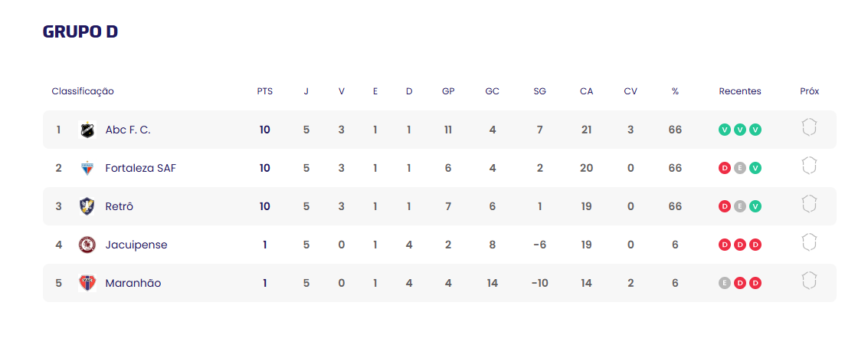Select the Maranhão team name
This screenshot has width=868, height=342.
(x=133, y=283)
